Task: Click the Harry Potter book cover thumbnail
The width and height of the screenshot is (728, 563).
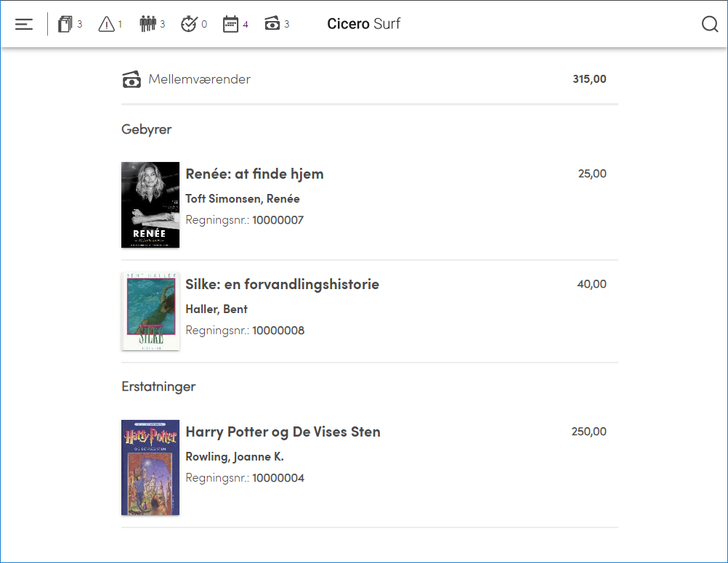Action: click(x=150, y=467)
